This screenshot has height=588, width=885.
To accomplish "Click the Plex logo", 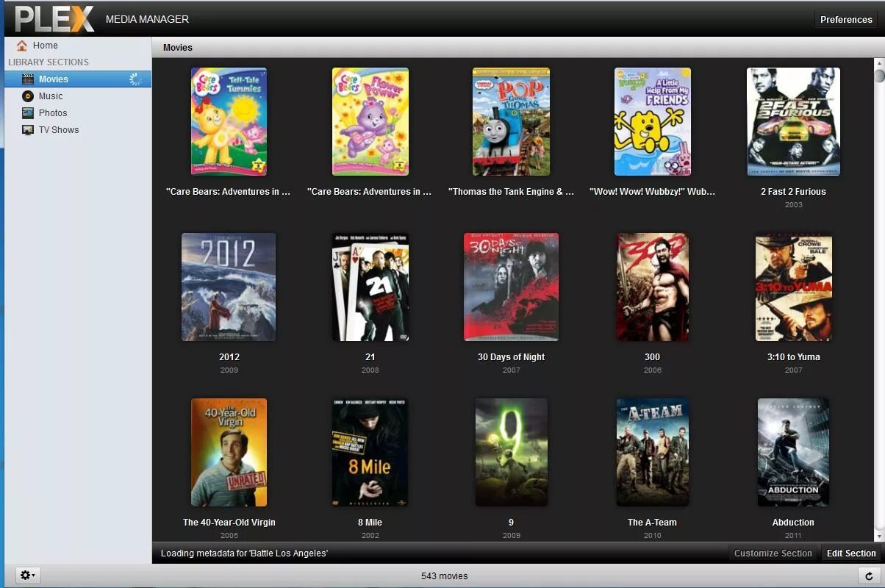I will (x=54, y=18).
